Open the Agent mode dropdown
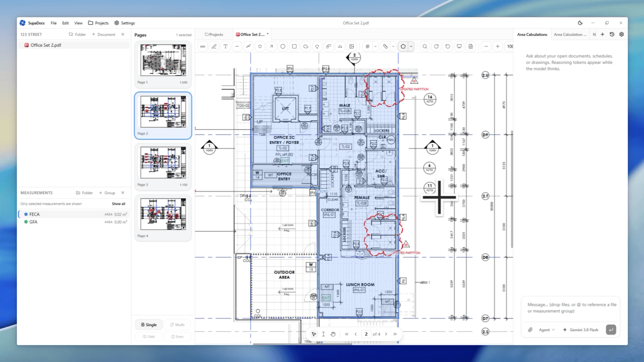644x362 pixels. (547, 330)
